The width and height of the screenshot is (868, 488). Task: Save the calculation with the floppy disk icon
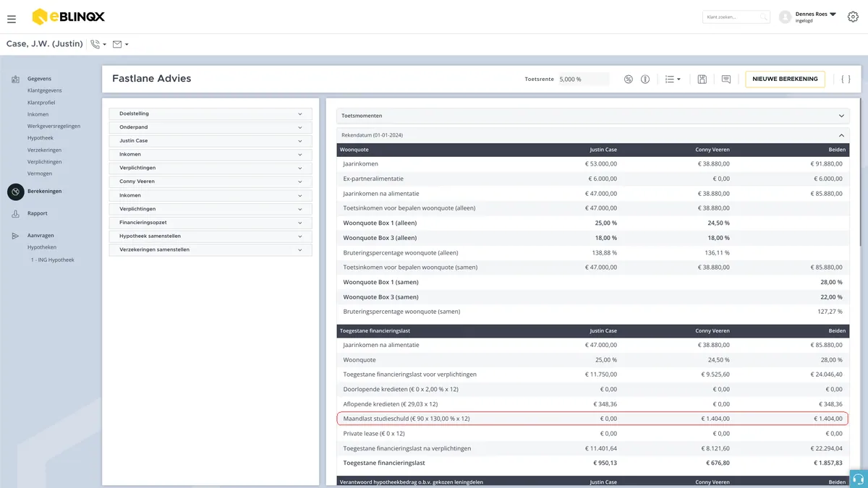tap(702, 79)
